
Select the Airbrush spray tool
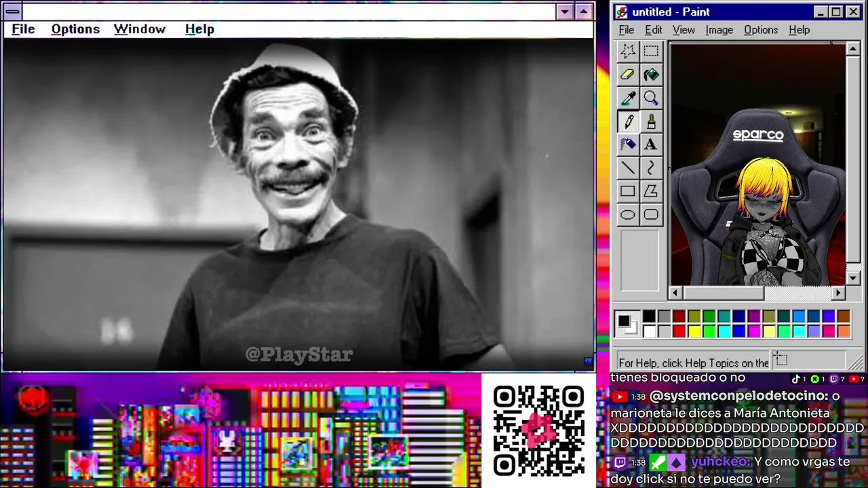(x=628, y=144)
